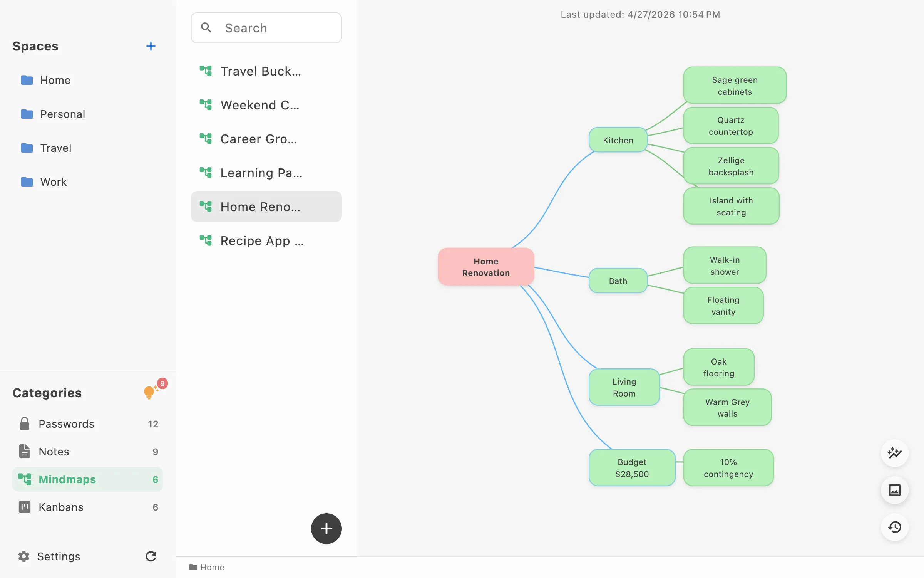Click the lightbulb suggestions icon with badge

(x=151, y=391)
